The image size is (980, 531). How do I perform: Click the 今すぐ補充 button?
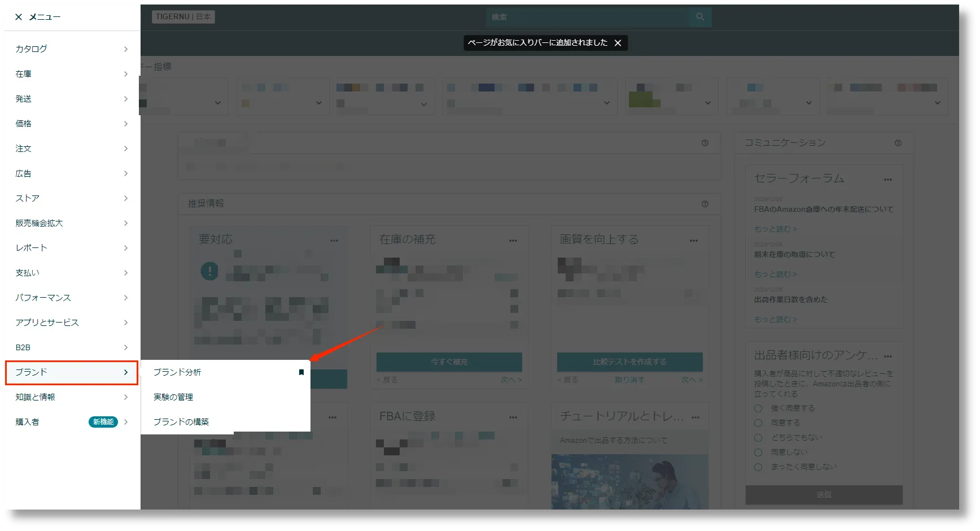coord(449,362)
